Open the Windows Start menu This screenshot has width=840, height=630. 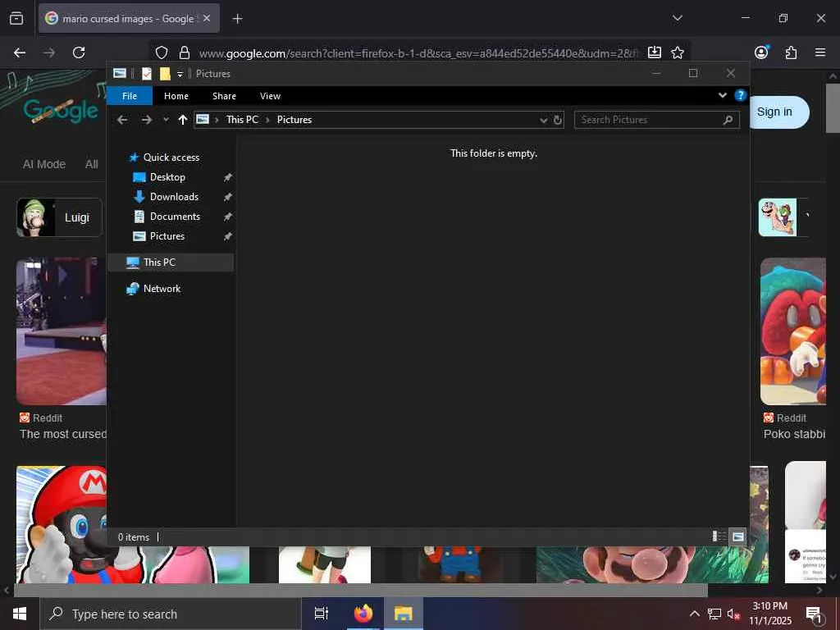coord(20,614)
